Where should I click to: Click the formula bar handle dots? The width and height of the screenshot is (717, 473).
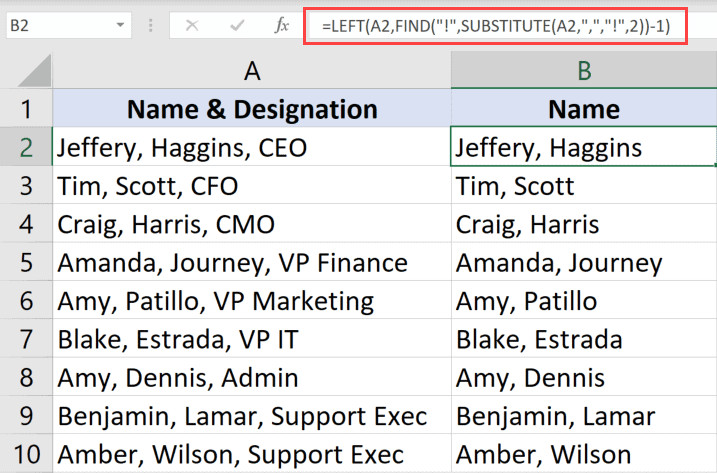(152, 23)
